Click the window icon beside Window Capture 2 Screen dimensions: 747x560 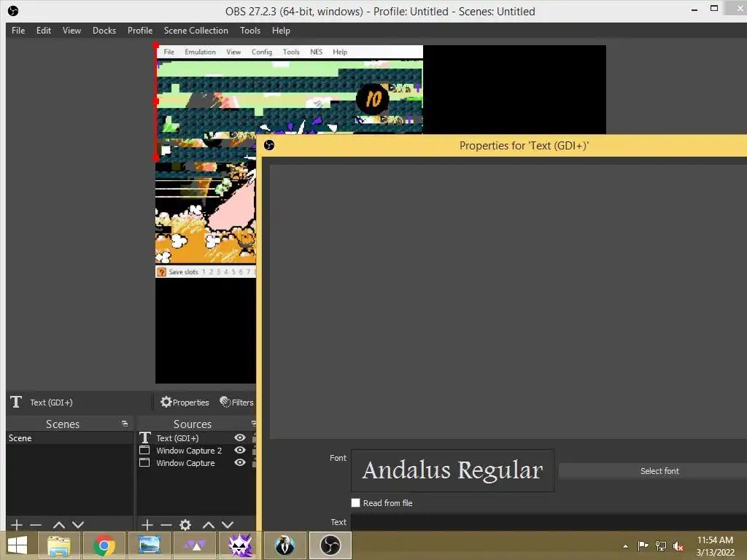144,450
